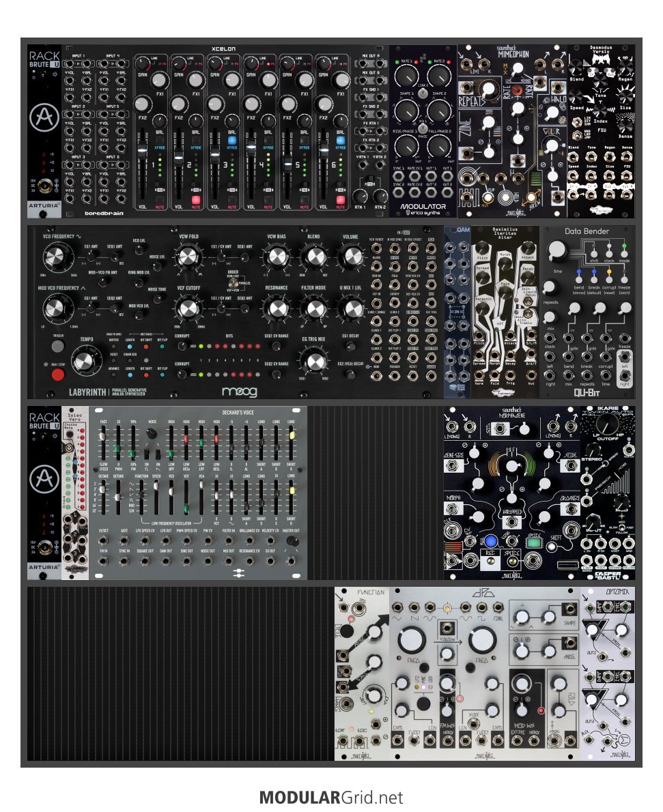
Task: Click the Deckard's Voice GATE jack
Action: tap(124, 540)
